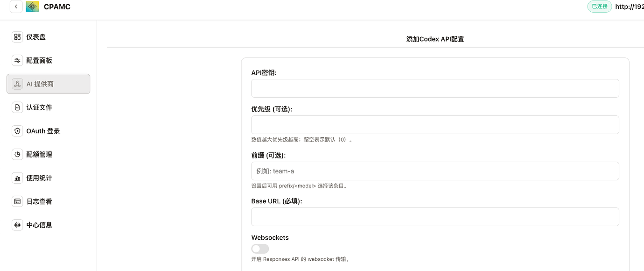The image size is (644, 271).
Task: Click the pie chart icon for 配额管理
Action: (17, 154)
